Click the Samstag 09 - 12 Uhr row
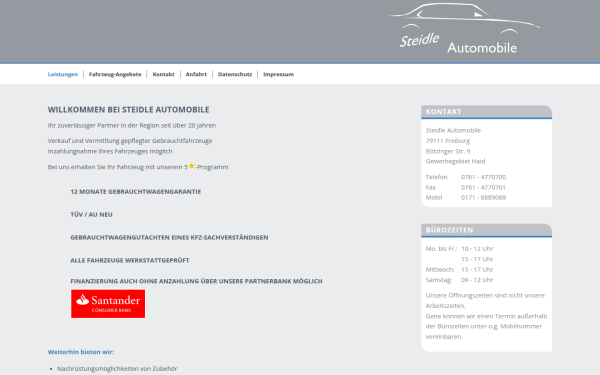600x375 pixels. click(x=460, y=280)
